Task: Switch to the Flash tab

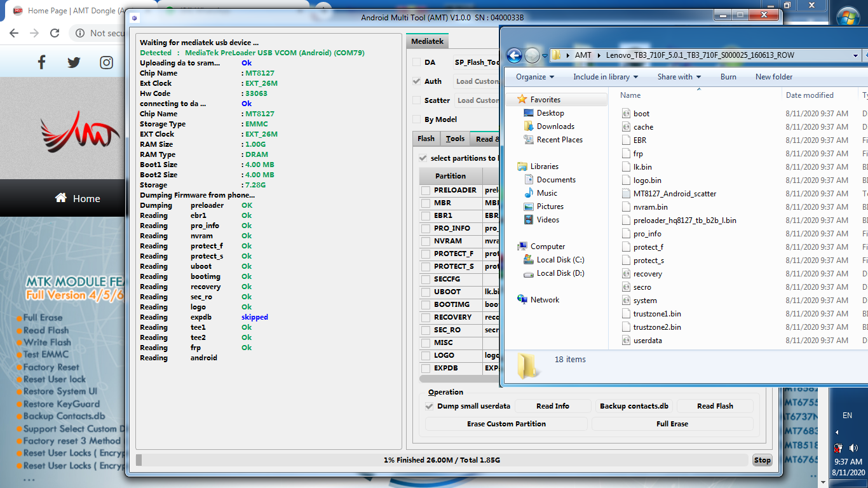Action: coord(426,139)
